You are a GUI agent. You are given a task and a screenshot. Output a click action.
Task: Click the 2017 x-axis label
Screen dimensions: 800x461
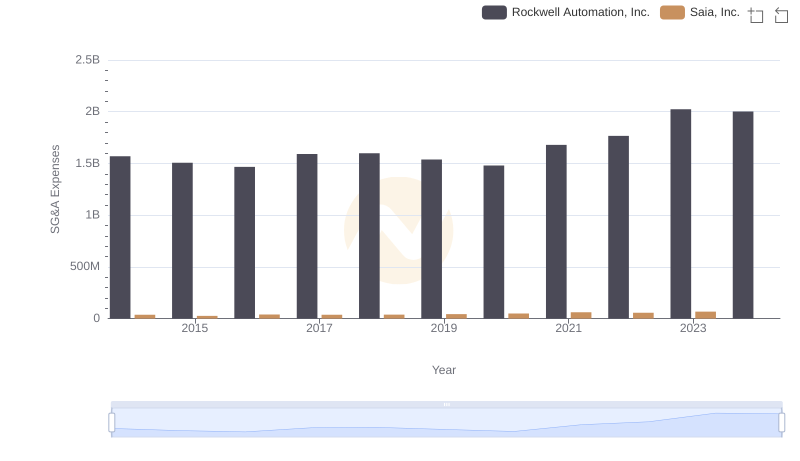[319, 328]
